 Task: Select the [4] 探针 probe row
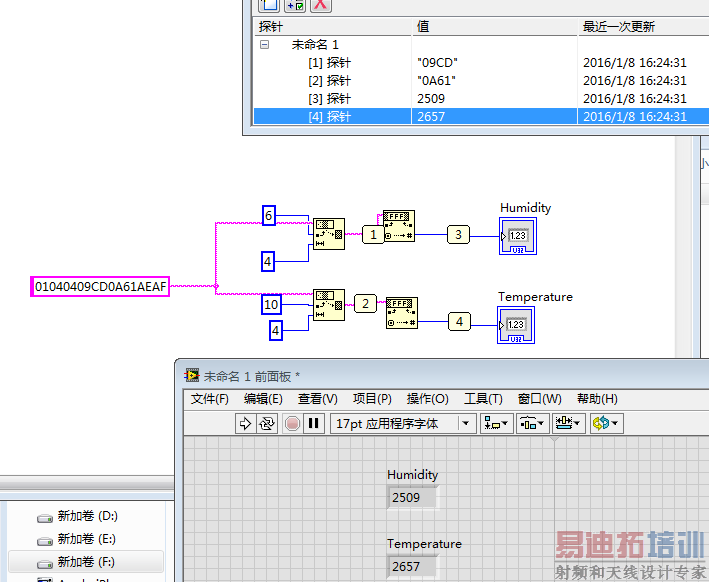[481, 117]
